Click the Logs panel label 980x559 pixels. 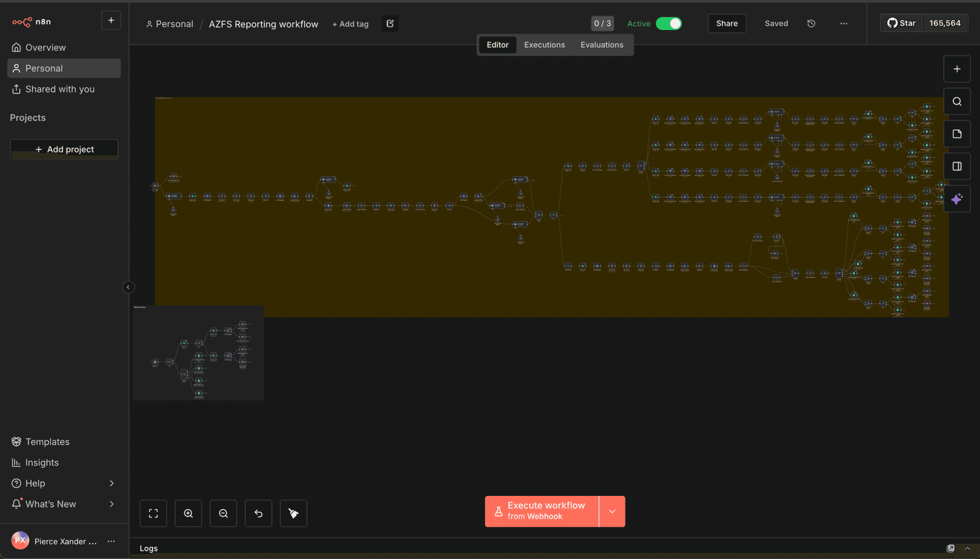point(149,549)
